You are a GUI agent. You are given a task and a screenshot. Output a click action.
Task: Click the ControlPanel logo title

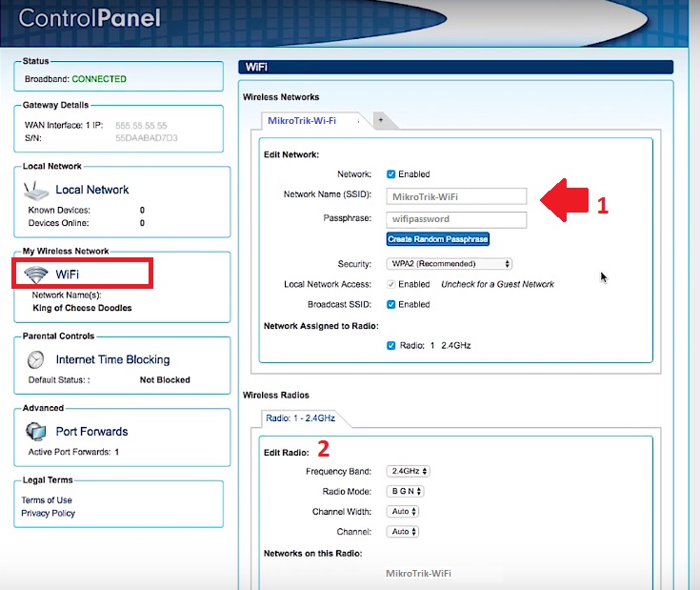(x=90, y=18)
